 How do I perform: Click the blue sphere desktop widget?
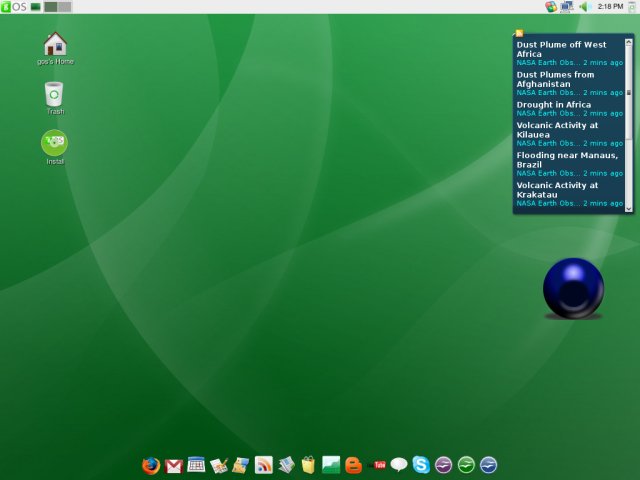coord(573,288)
